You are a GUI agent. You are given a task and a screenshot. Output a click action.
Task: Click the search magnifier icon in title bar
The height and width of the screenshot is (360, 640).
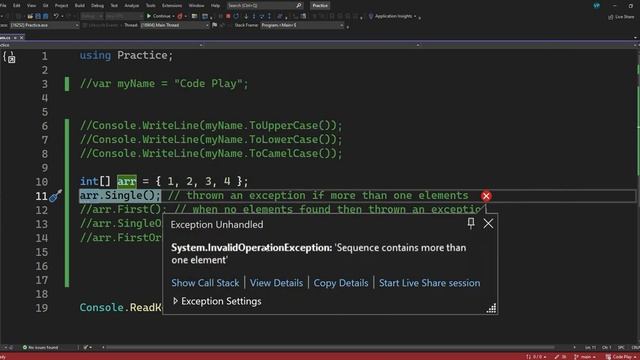[x=298, y=6]
